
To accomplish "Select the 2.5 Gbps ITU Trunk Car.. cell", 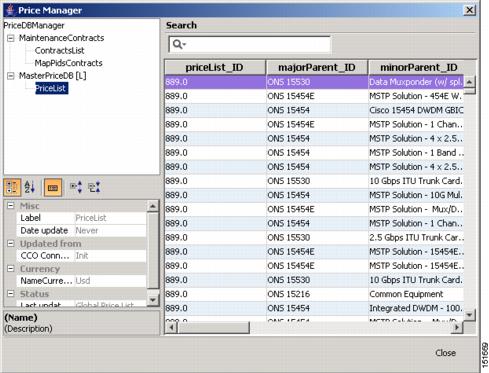I will [416, 238].
